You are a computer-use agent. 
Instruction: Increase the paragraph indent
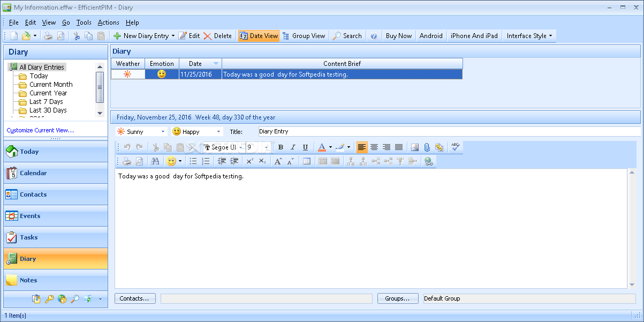pos(234,161)
